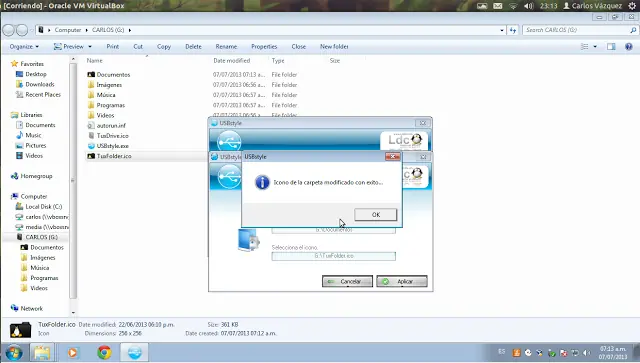
Task: Click Print in the Explorer toolbar
Action: (113, 47)
